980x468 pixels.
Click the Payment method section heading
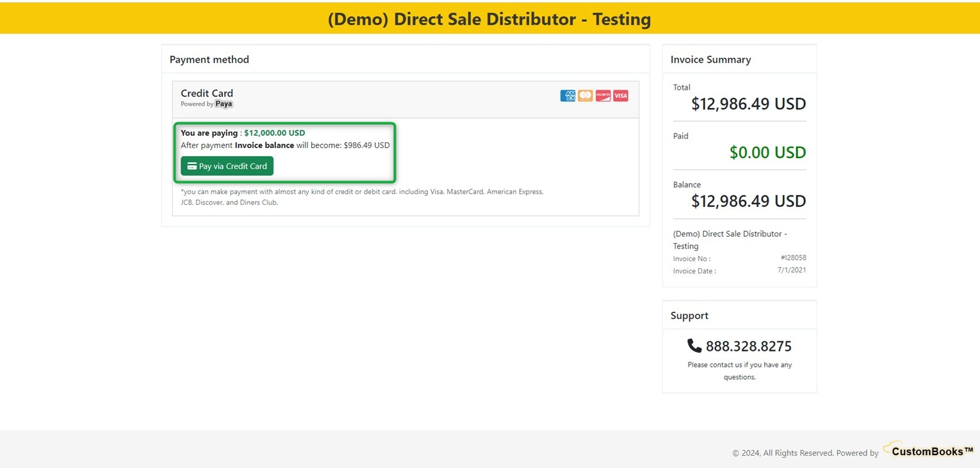pos(209,60)
